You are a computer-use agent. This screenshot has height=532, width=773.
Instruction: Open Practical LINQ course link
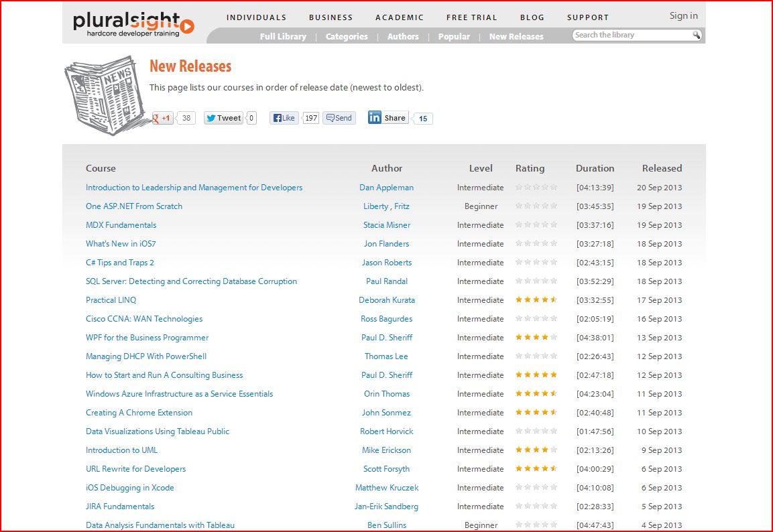111,300
